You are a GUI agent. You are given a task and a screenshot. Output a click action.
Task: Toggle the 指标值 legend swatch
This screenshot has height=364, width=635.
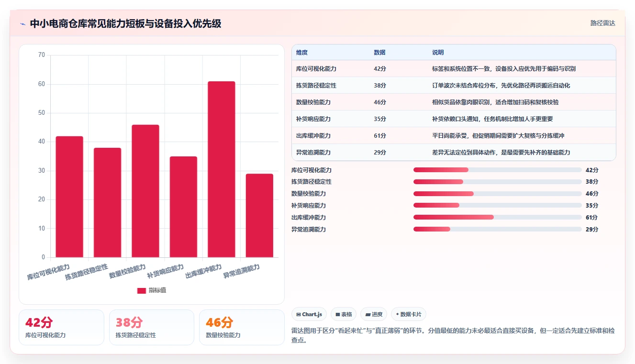pos(142,290)
